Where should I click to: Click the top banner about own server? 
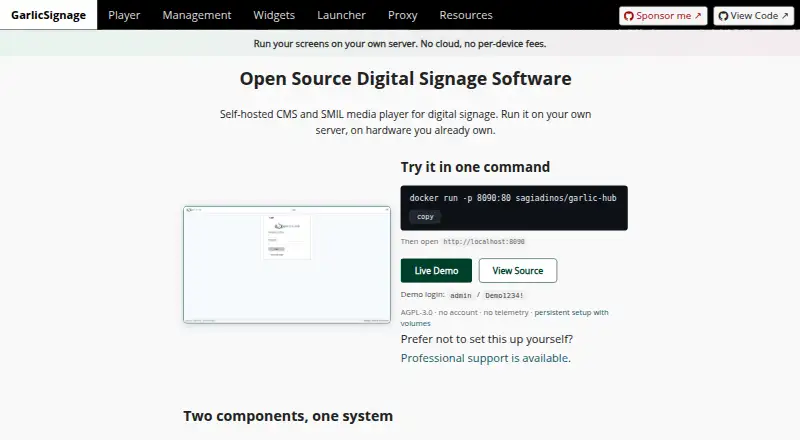(400, 43)
